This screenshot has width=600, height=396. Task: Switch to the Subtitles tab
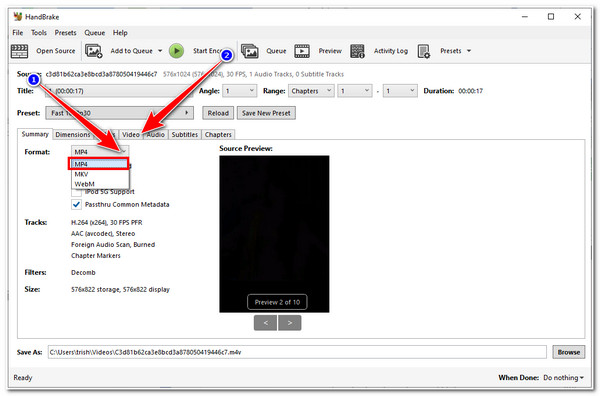[x=184, y=135]
